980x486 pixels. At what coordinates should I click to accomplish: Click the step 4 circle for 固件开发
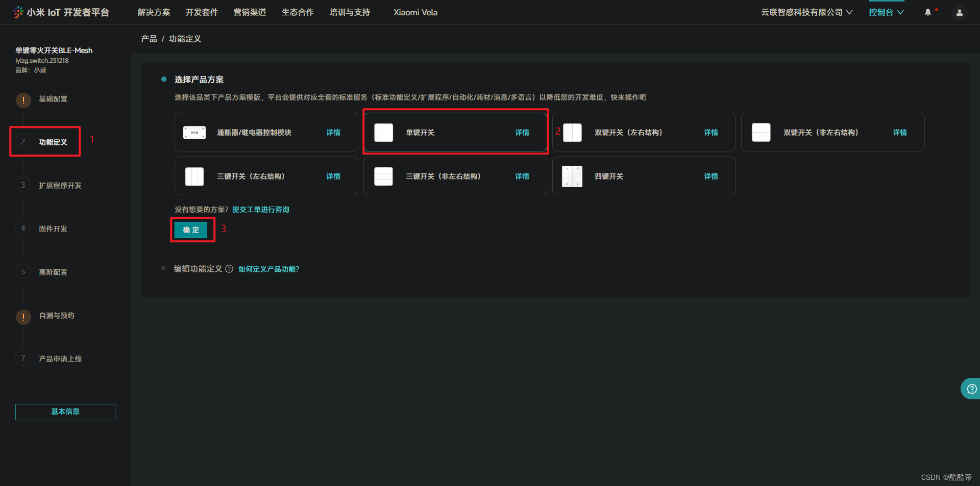tap(23, 228)
